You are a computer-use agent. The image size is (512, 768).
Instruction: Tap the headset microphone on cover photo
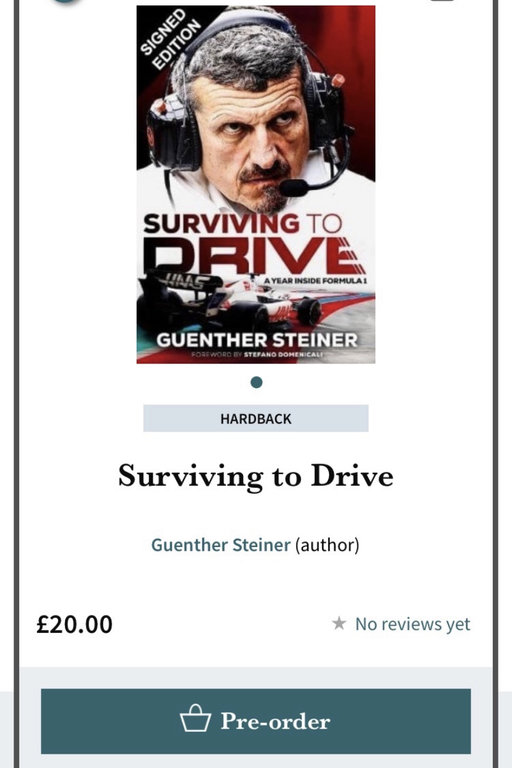[x=294, y=187]
